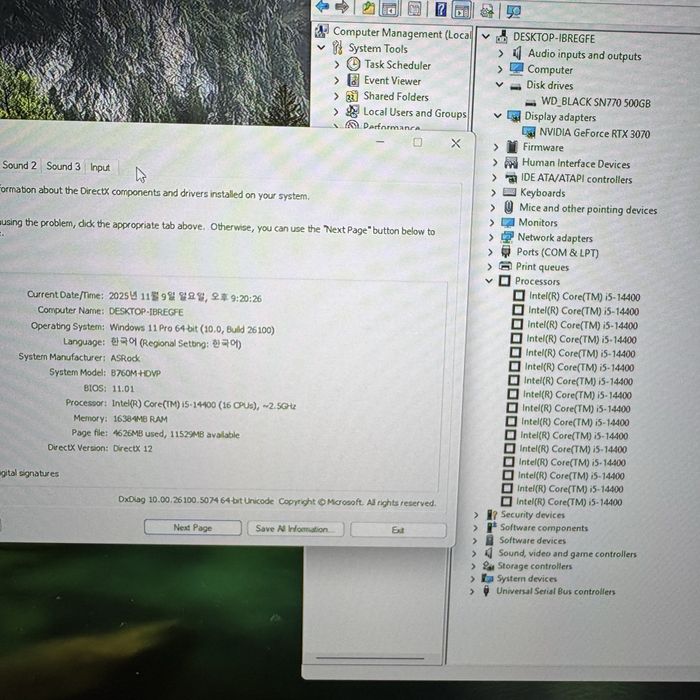This screenshot has height=700, width=700.
Task: Collapse the DESKTOP-IBREGFE device tree
Action: pos(486,36)
